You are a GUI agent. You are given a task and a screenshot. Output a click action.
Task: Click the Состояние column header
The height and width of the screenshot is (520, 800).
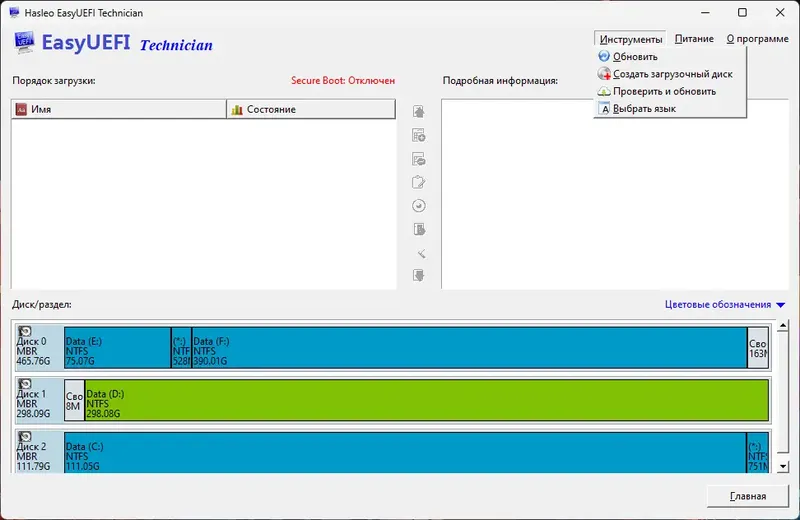311,109
